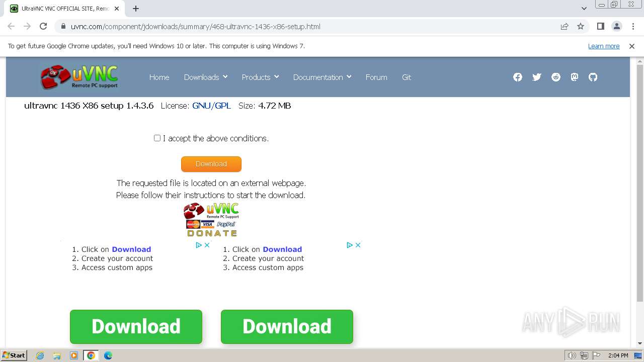Screen dimensions: 644x362
Task: View site info lock icon
Action: 63,26
